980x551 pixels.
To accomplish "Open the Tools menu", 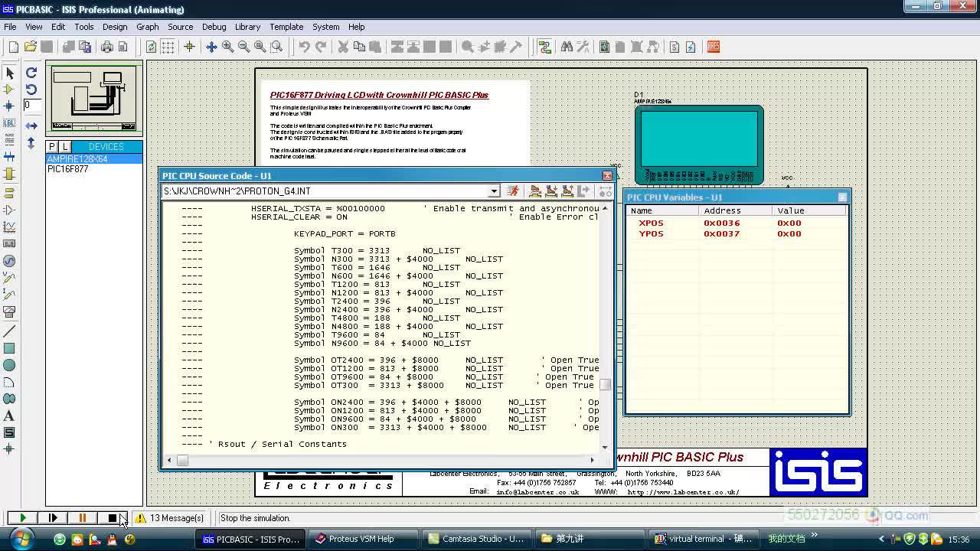I will point(84,27).
